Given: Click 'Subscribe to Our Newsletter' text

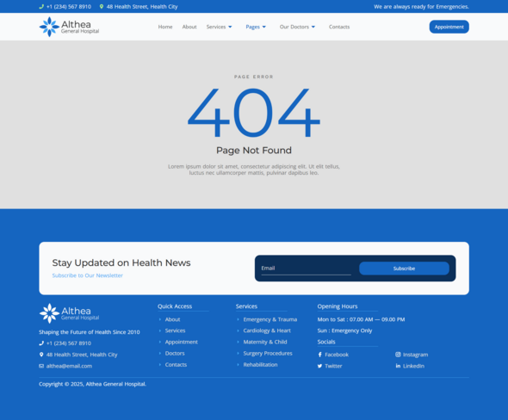Looking at the screenshot, I should tap(88, 275).
